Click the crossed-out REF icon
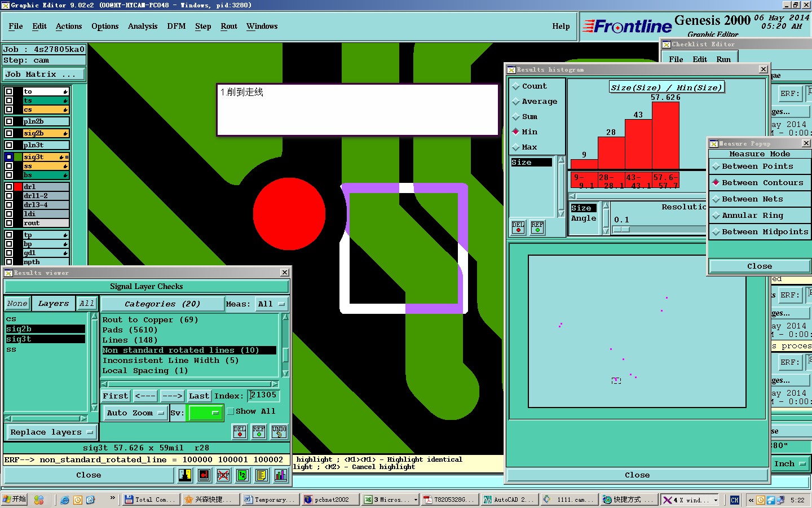This screenshot has height=508, width=812. 223,475
